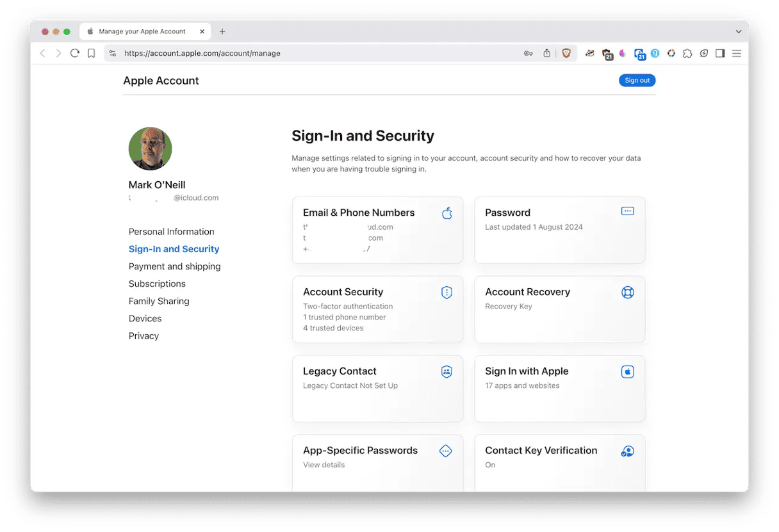
Task: Bookmark this page using bookmark icon
Action: pos(92,53)
